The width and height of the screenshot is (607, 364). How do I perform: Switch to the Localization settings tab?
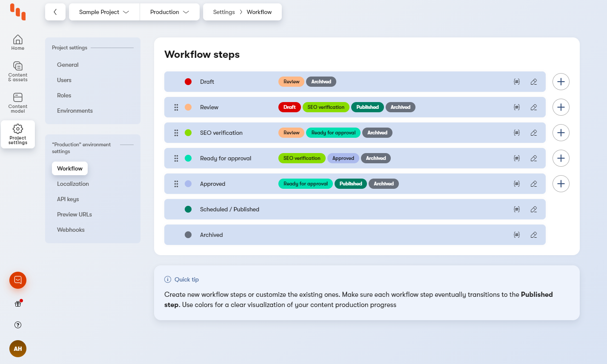73,184
